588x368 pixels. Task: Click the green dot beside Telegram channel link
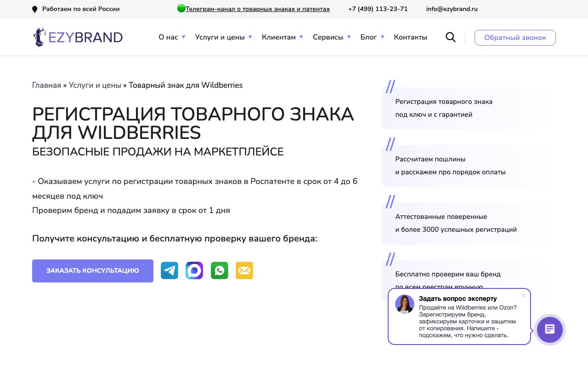[181, 8]
